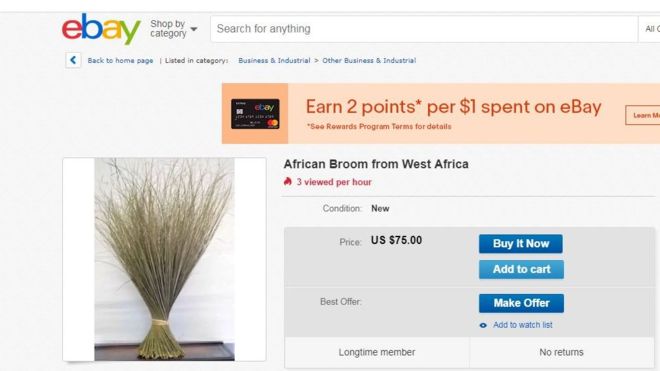Viewport: 660px width, 371px height.
Task: Select Add to watch list link
Action: [x=523, y=325]
